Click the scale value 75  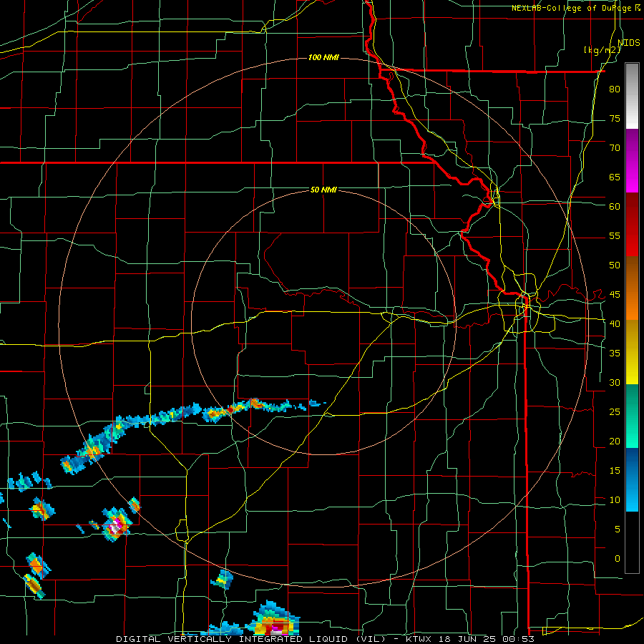pos(615,118)
